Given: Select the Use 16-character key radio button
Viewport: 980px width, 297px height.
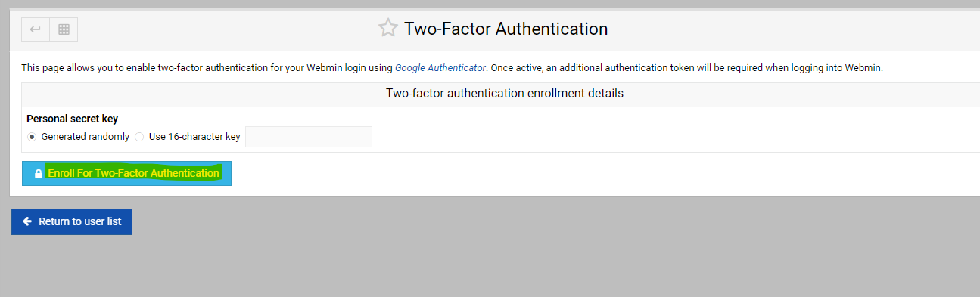Looking at the screenshot, I should (x=139, y=137).
